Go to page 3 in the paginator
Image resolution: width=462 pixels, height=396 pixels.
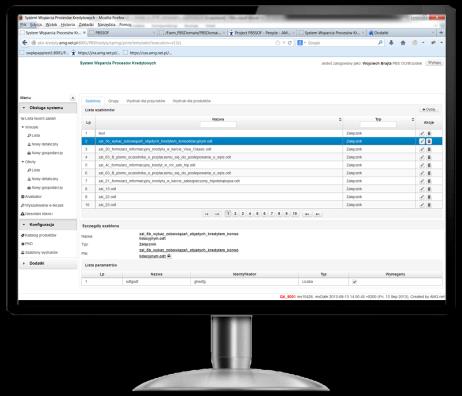tap(243, 214)
